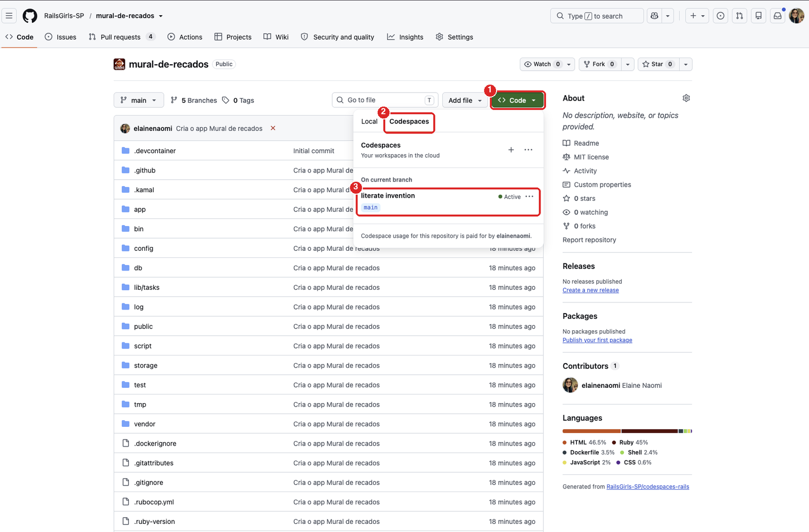Click the RailsGirls-SP repository avatar
809x532 pixels.
click(x=119, y=64)
